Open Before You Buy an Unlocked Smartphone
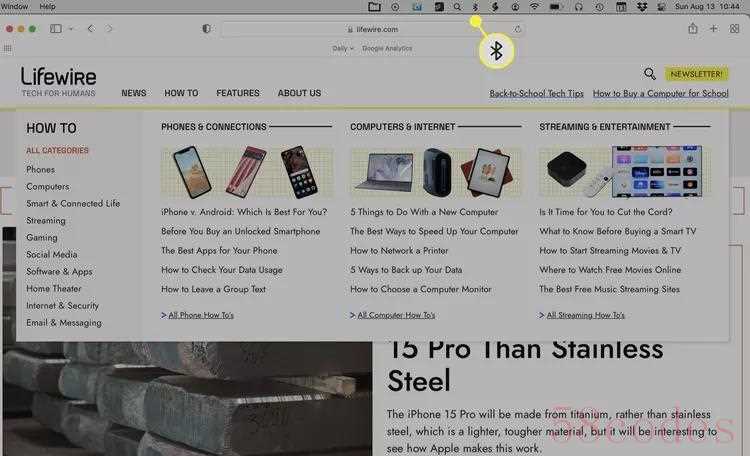Image resolution: width=750 pixels, height=456 pixels. pos(241,231)
